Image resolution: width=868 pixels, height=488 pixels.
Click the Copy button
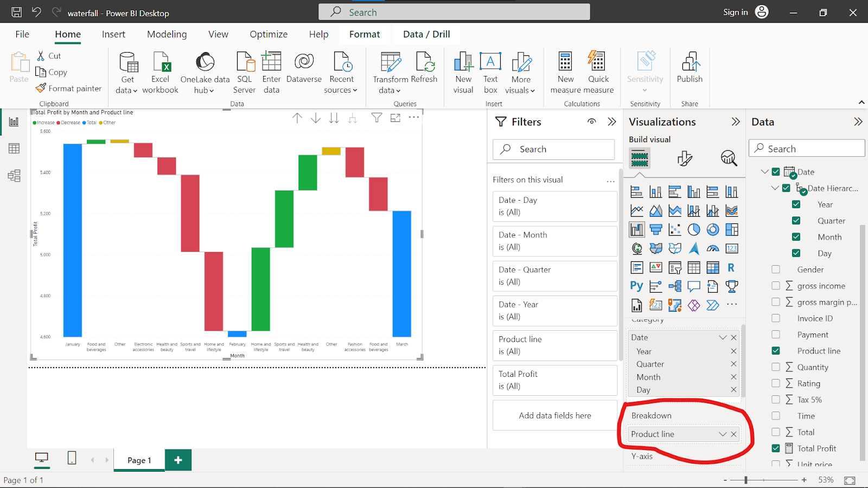click(x=52, y=72)
